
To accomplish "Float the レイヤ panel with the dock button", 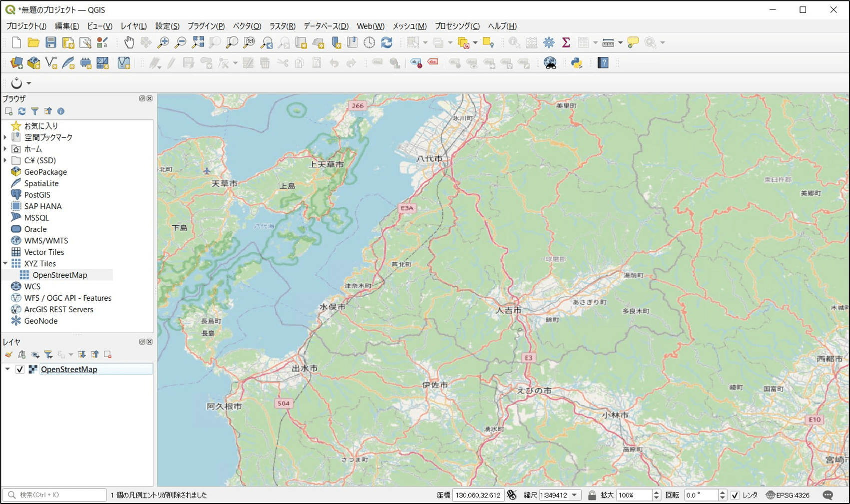I will [x=142, y=342].
